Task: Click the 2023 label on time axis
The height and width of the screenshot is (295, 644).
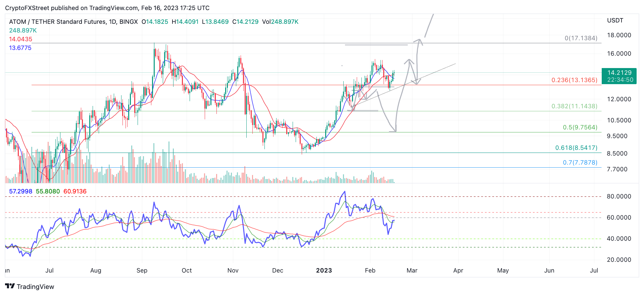Action: tap(324, 271)
